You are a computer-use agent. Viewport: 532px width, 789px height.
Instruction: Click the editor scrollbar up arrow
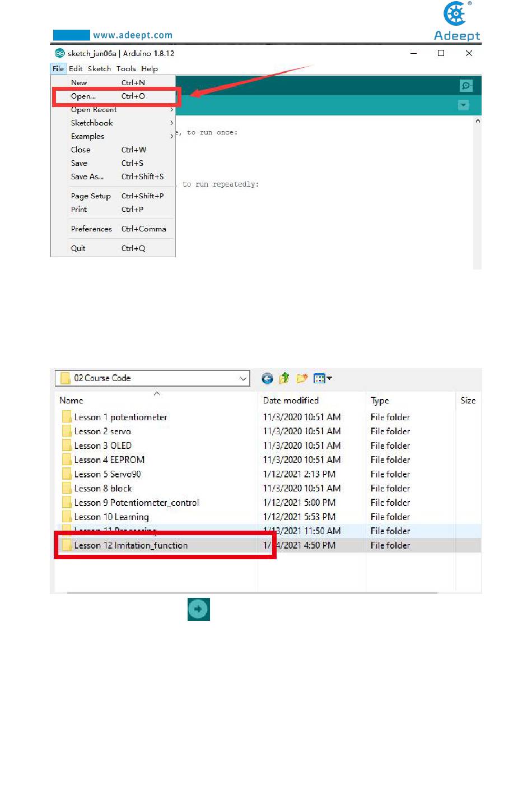pyautogui.click(x=478, y=121)
